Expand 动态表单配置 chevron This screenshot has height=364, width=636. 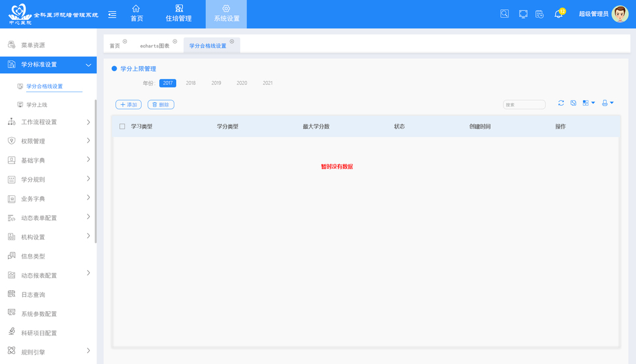[89, 217]
